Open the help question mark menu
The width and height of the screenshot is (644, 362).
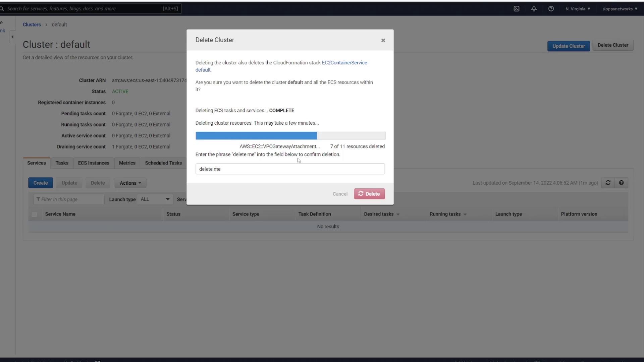pyautogui.click(x=551, y=9)
